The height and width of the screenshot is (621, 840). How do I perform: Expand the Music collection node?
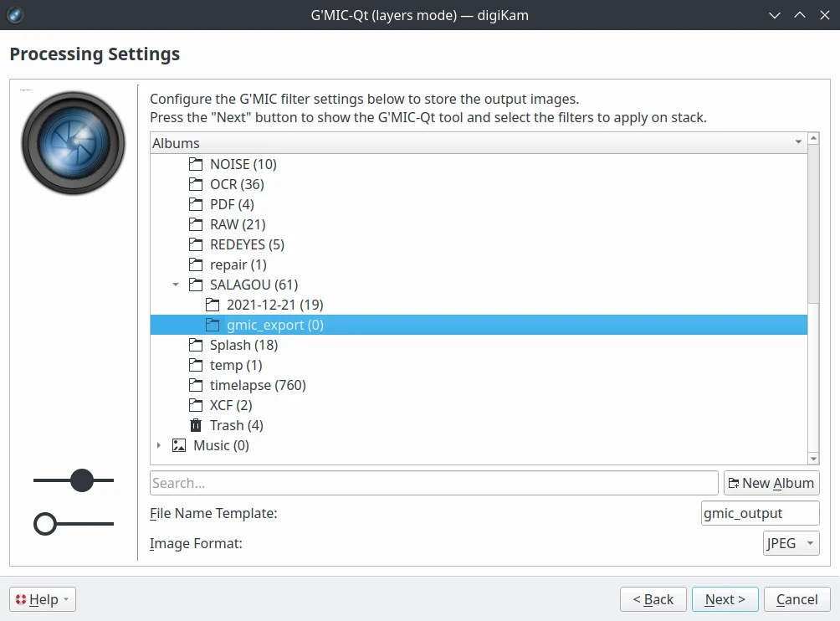pos(159,445)
